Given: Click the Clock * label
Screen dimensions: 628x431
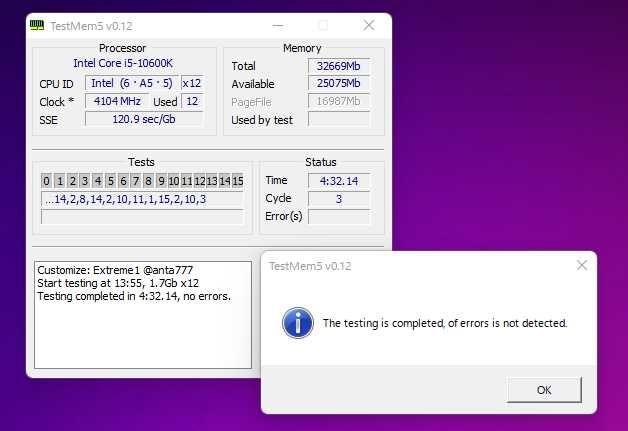Looking at the screenshot, I should (56, 102).
